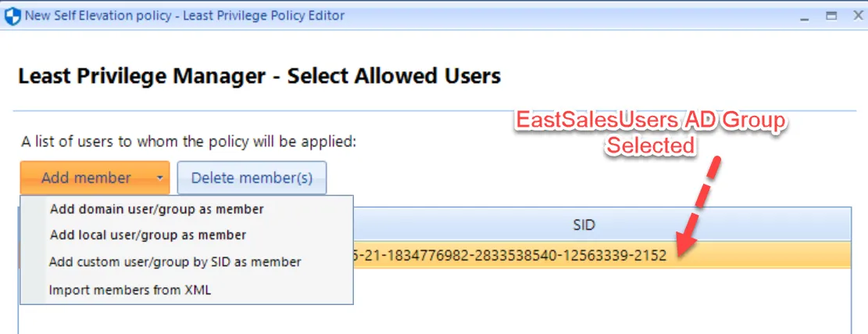Viewport: 868px width, 334px height.
Task: Maximize the policy editor window
Action: point(831,16)
